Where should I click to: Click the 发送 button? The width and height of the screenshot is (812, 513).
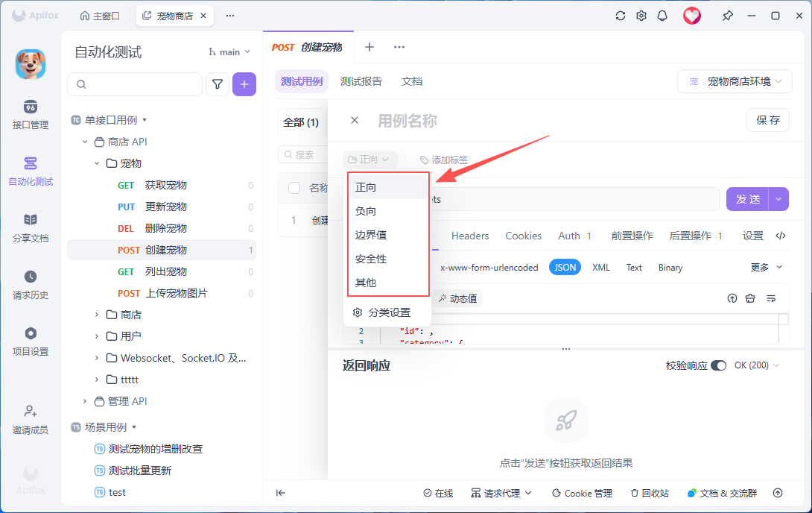(747, 199)
